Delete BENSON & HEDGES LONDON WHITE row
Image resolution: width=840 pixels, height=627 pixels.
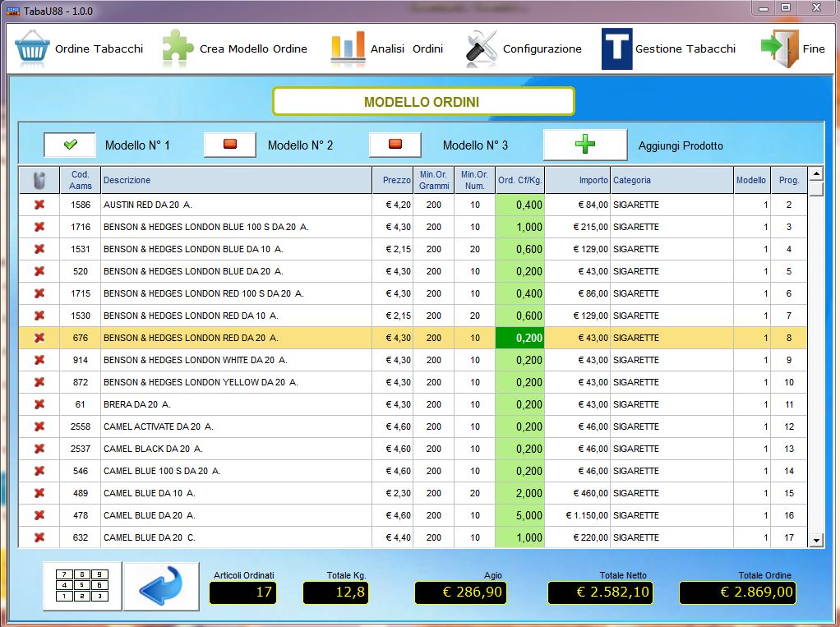pos(39,360)
